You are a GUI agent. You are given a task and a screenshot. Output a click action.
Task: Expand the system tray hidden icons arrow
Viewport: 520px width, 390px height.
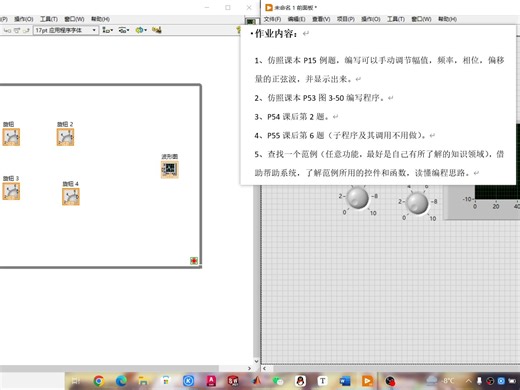click(468, 381)
